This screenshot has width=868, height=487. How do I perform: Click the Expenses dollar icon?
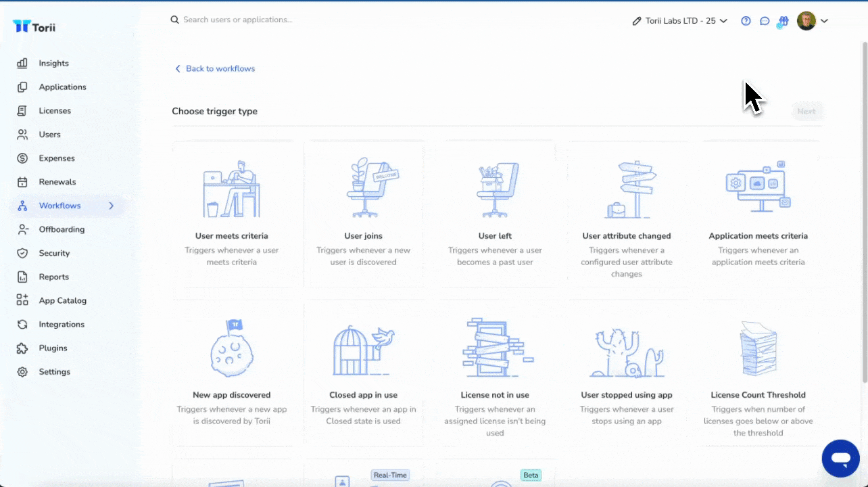22,158
